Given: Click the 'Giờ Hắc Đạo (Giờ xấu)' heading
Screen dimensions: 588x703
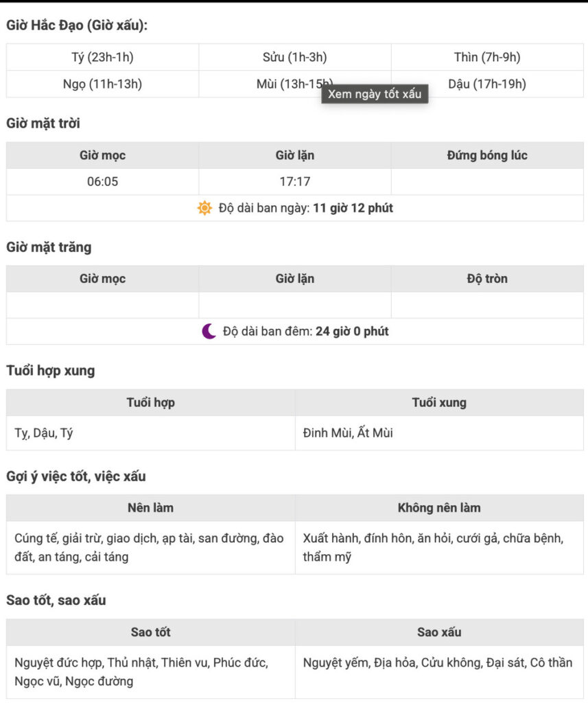Looking at the screenshot, I should (x=77, y=25).
